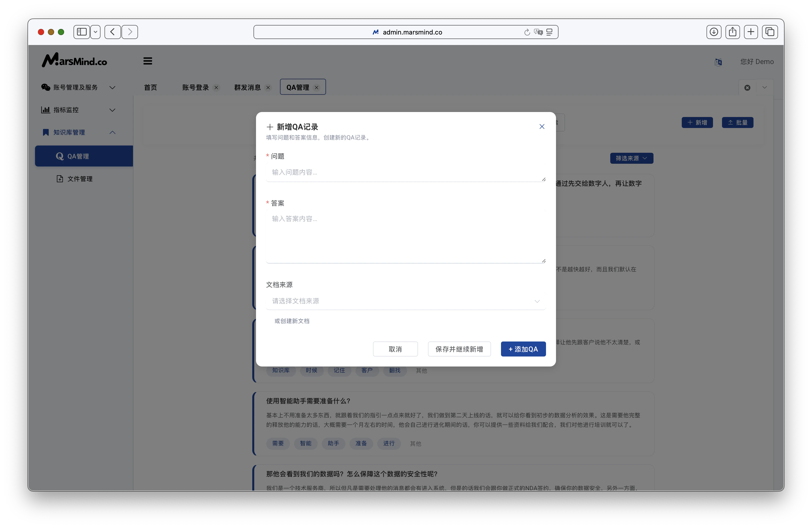Close the 群发消息 tab

[x=268, y=87]
